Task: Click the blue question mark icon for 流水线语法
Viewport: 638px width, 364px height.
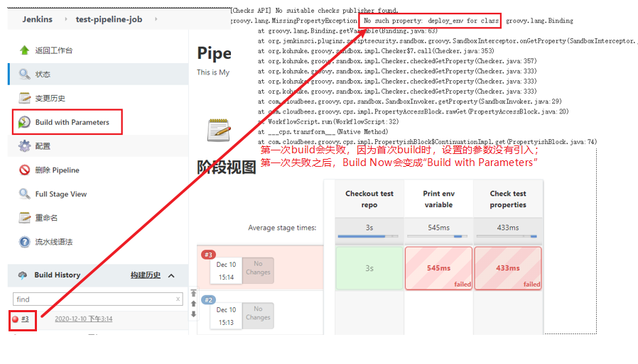Action: click(x=24, y=242)
